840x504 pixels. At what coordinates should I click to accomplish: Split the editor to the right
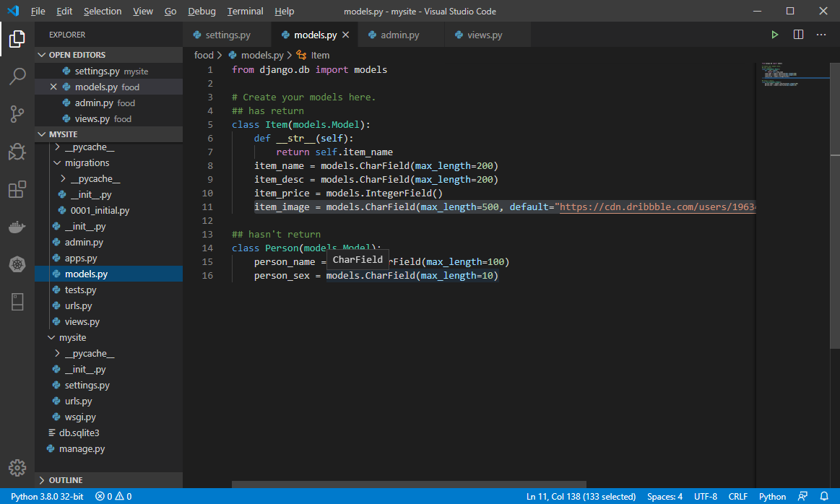[x=798, y=35]
